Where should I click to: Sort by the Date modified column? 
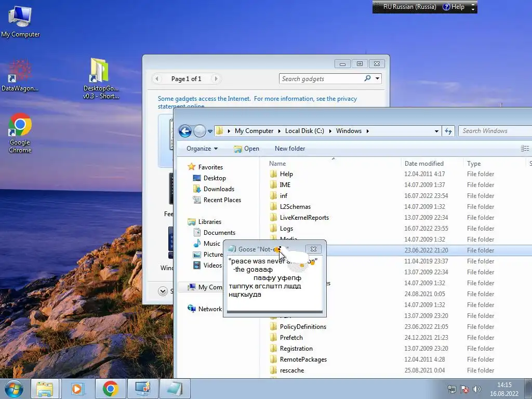point(432,164)
